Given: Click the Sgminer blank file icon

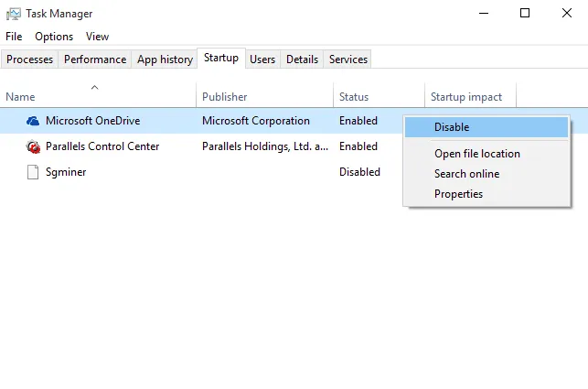Looking at the screenshot, I should (33, 172).
